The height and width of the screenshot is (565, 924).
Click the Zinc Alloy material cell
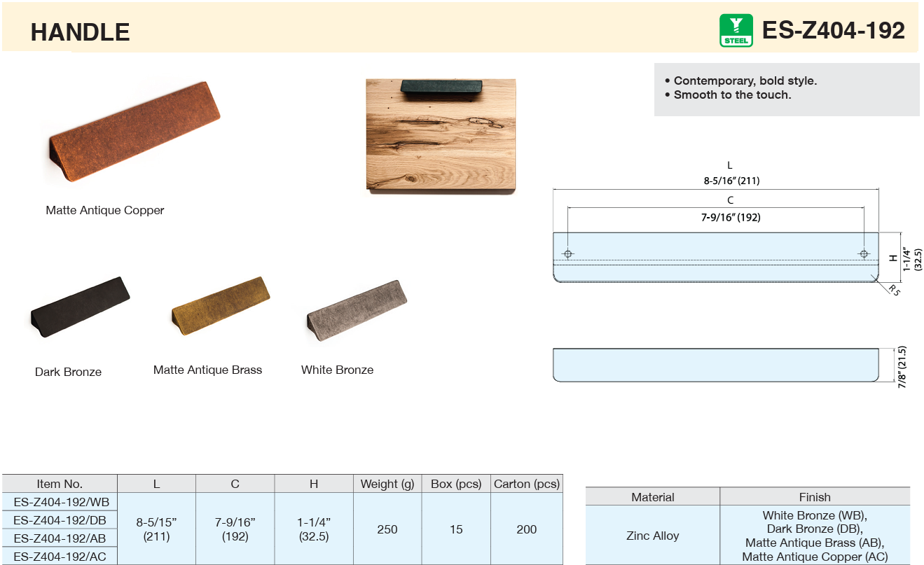[x=652, y=536]
